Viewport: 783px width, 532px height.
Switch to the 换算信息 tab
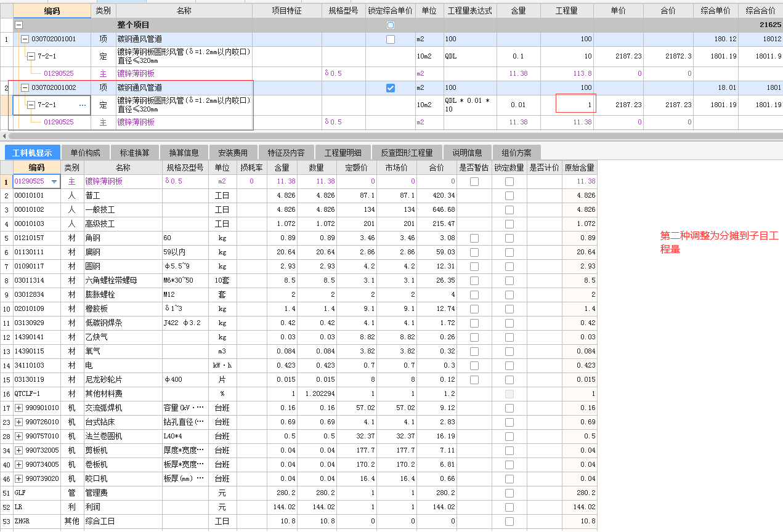coord(184,153)
